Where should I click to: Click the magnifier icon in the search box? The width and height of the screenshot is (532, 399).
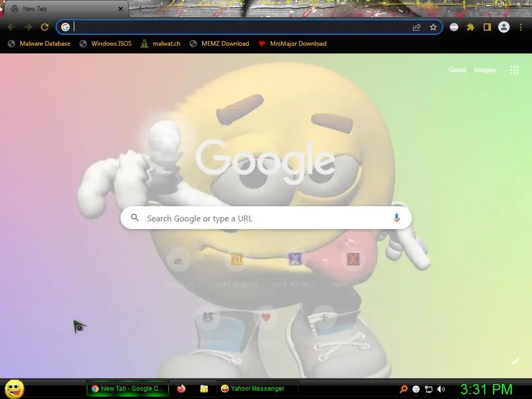pos(135,218)
